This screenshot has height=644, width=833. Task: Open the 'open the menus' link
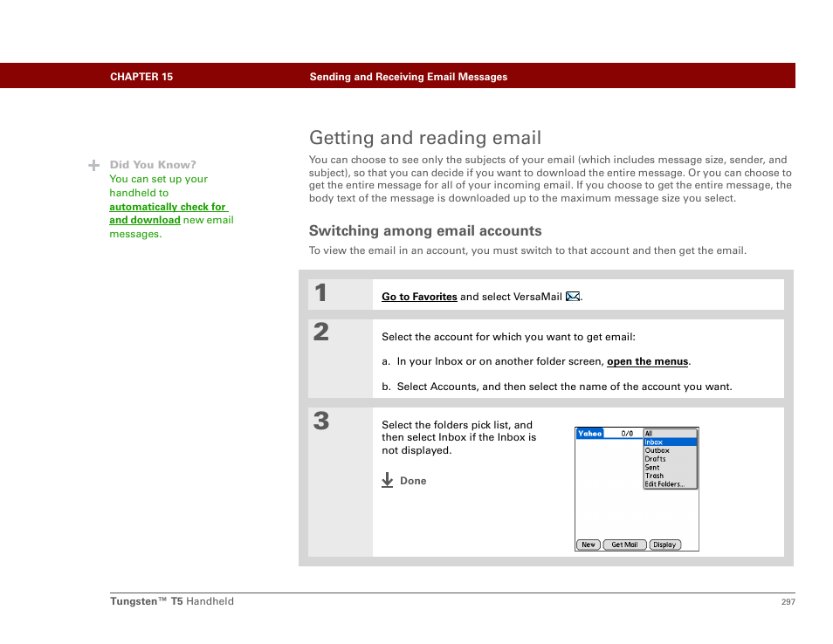point(647,361)
